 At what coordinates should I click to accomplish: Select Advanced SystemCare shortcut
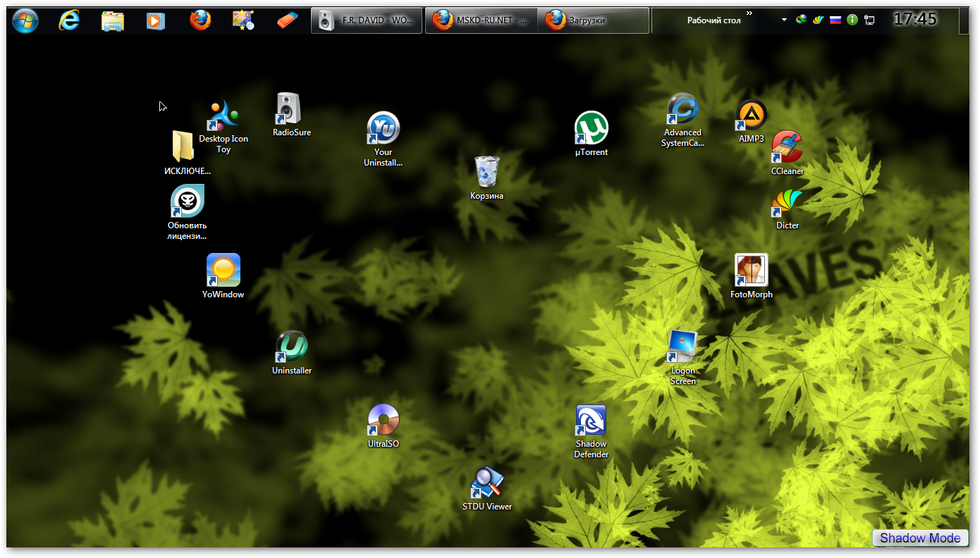coord(682,120)
